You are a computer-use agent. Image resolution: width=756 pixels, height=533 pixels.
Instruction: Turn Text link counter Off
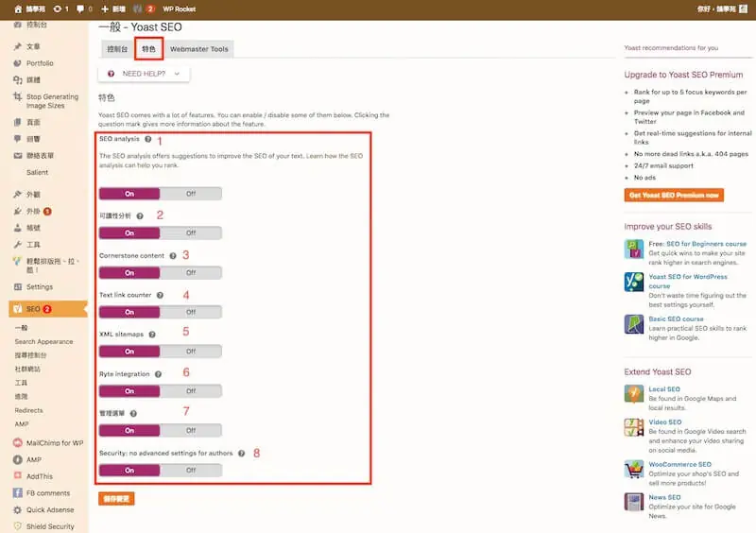191,312
